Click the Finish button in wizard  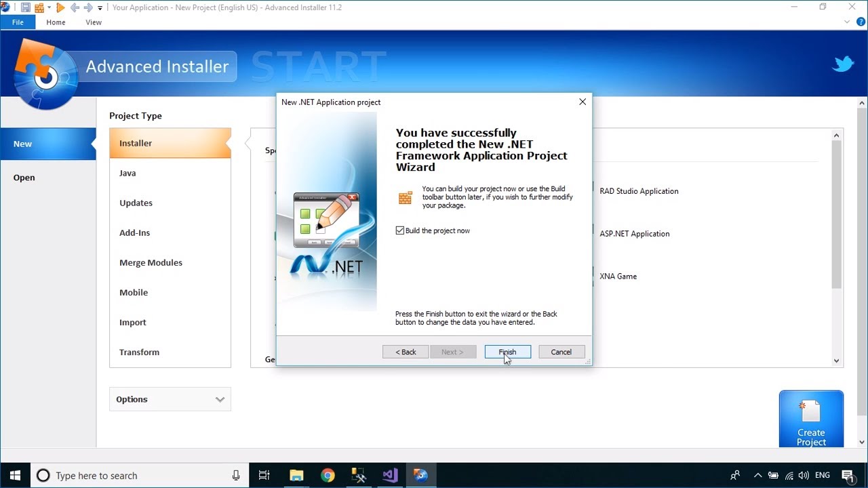[507, 352]
